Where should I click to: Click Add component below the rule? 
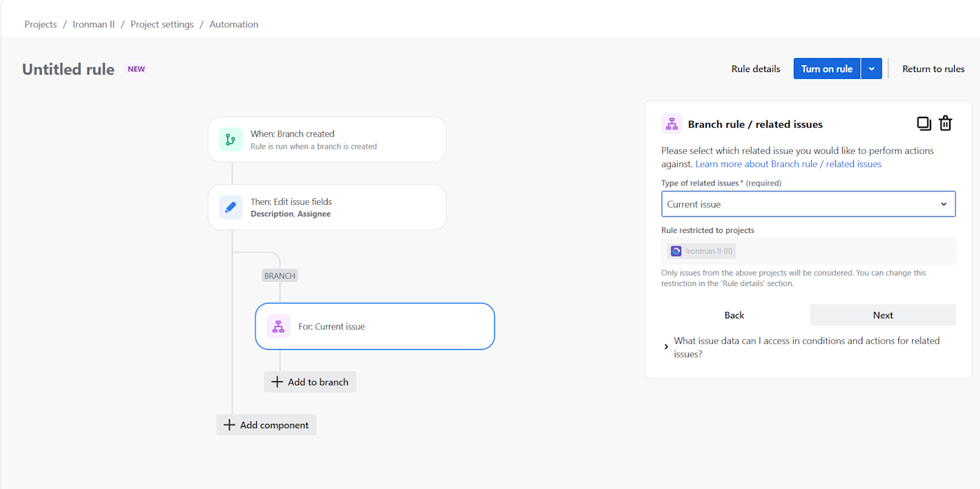[x=266, y=425]
